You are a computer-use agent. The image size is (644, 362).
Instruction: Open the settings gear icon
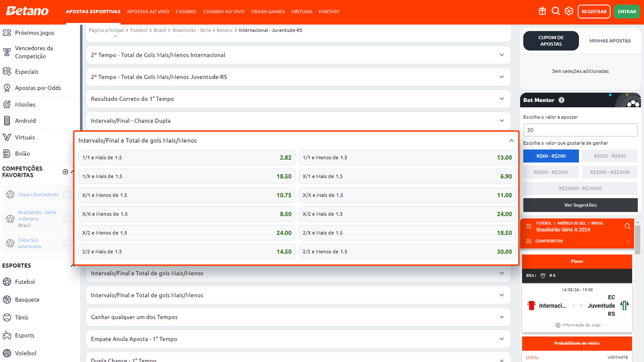[x=569, y=11]
